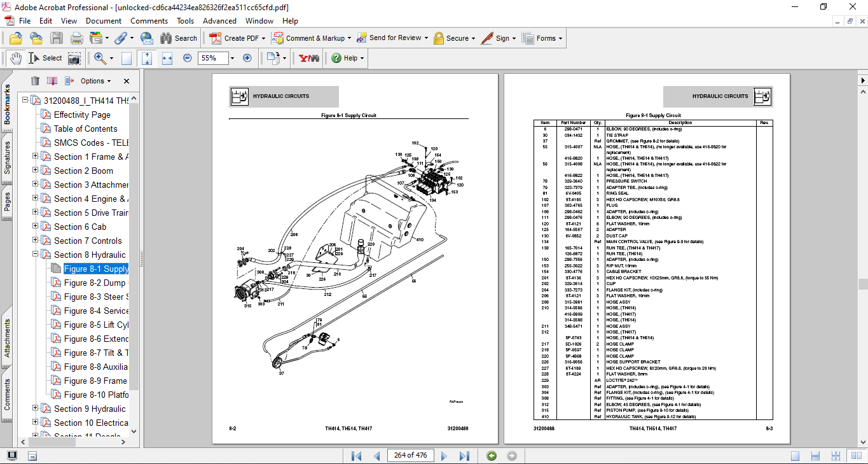The image size is (868, 464).
Task: Delete bookmark using the trash icon
Action: coord(35,81)
